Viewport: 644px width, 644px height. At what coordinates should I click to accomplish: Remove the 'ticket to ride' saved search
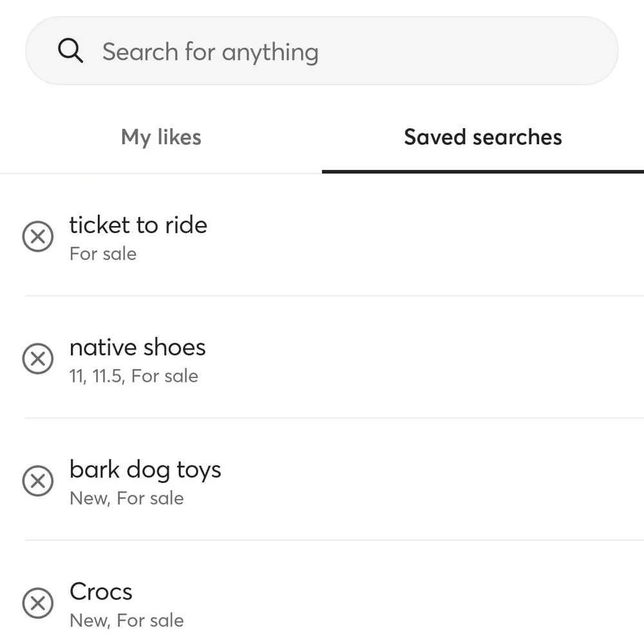point(38,236)
